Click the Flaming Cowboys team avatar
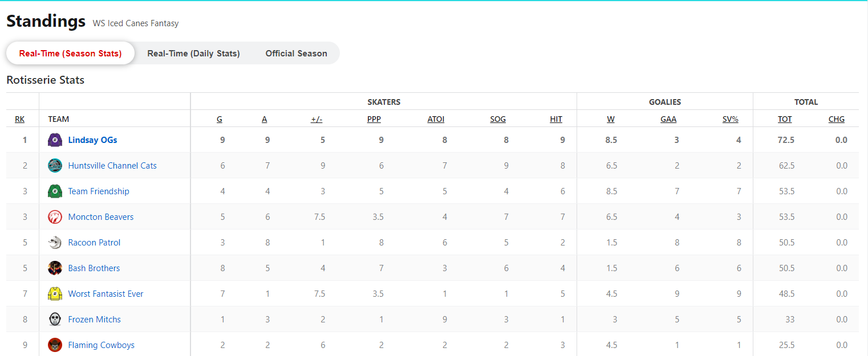The width and height of the screenshot is (868, 356). pos(55,345)
